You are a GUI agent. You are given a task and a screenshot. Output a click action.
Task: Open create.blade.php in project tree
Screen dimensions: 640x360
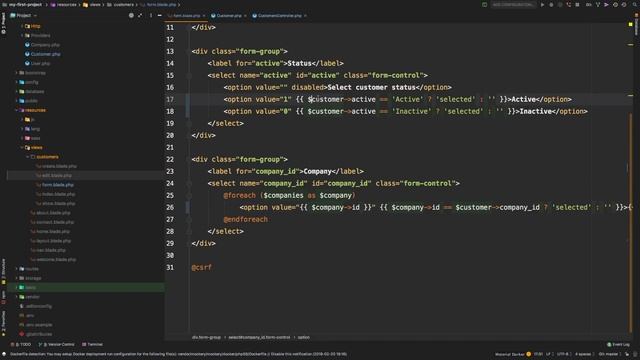point(59,166)
